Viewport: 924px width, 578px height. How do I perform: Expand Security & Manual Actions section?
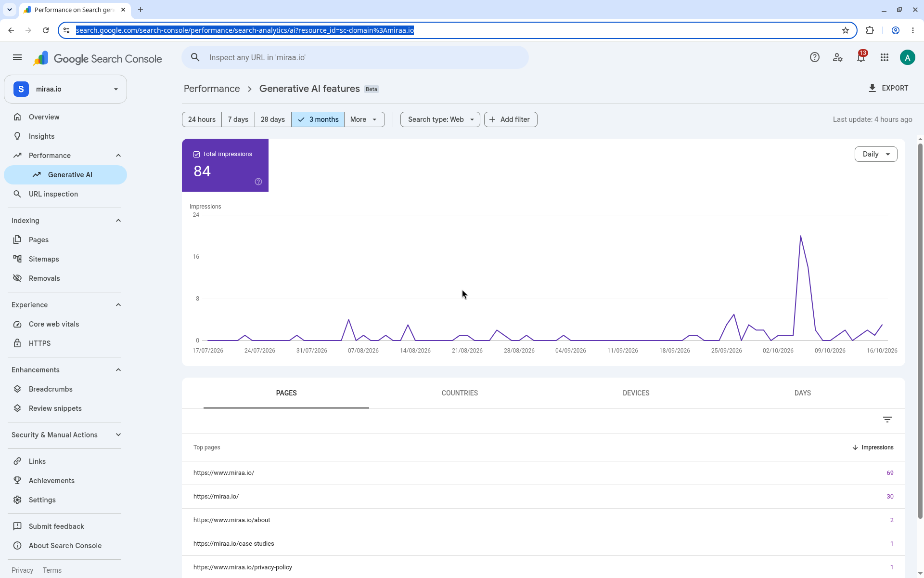pos(118,435)
